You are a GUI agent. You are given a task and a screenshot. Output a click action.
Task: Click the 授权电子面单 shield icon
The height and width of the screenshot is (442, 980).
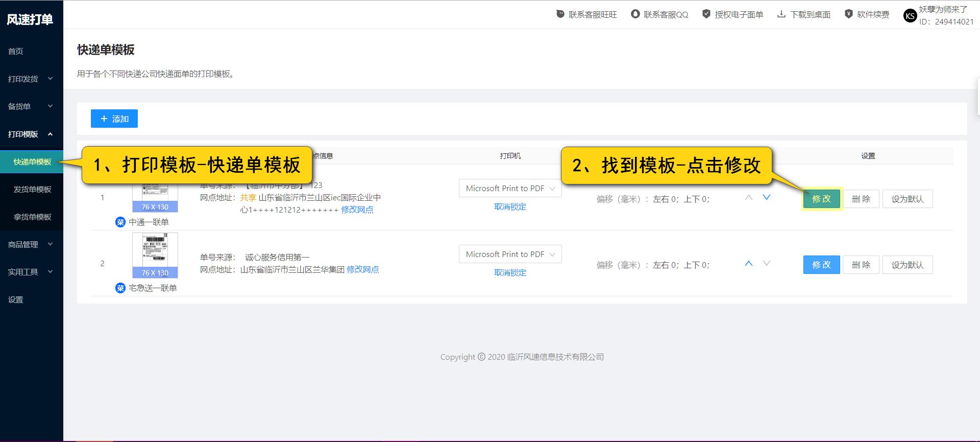click(706, 14)
